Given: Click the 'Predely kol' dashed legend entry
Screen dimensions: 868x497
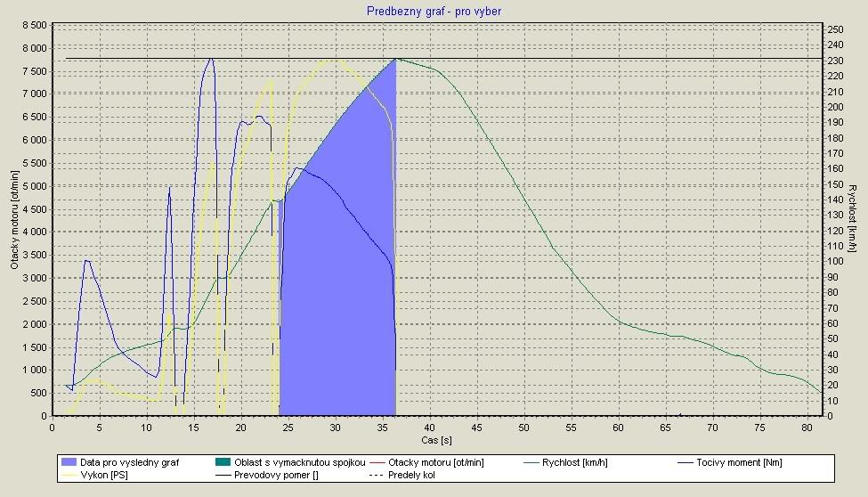Looking at the screenshot, I should (401, 477).
